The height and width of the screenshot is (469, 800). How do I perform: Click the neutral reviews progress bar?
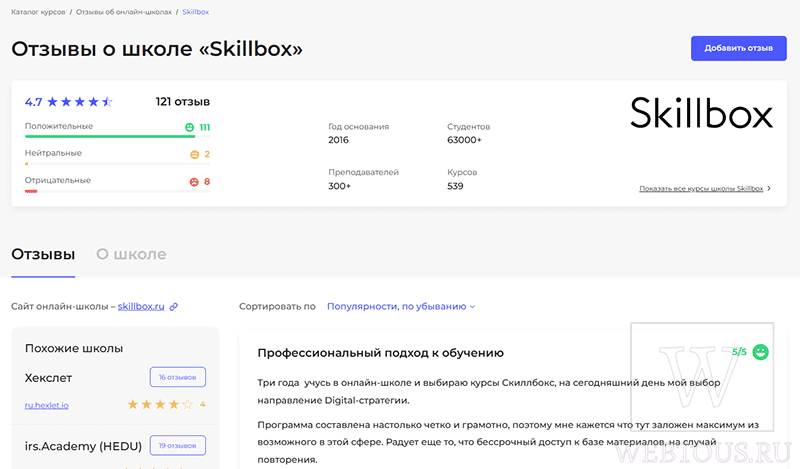[117, 164]
